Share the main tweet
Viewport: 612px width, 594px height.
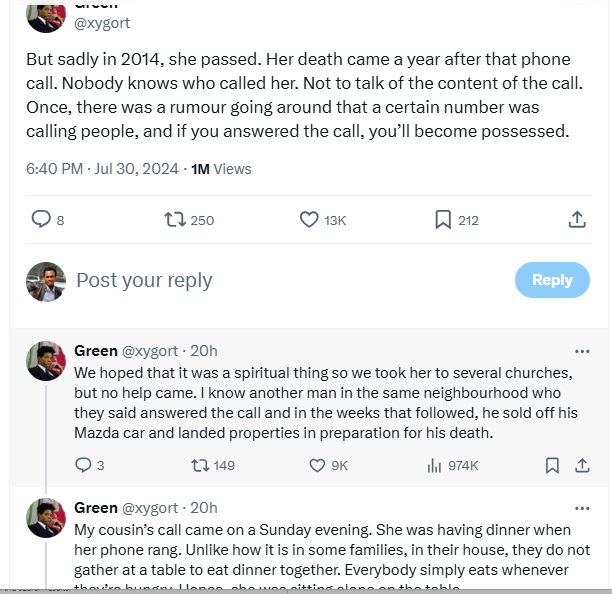pyautogui.click(x=577, y=219)
